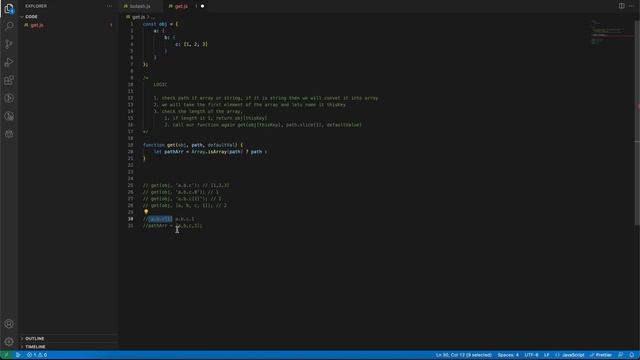The image size is (640, 360).
Task: Click the vertical editor scrollbar
Action: coord(637,122)
